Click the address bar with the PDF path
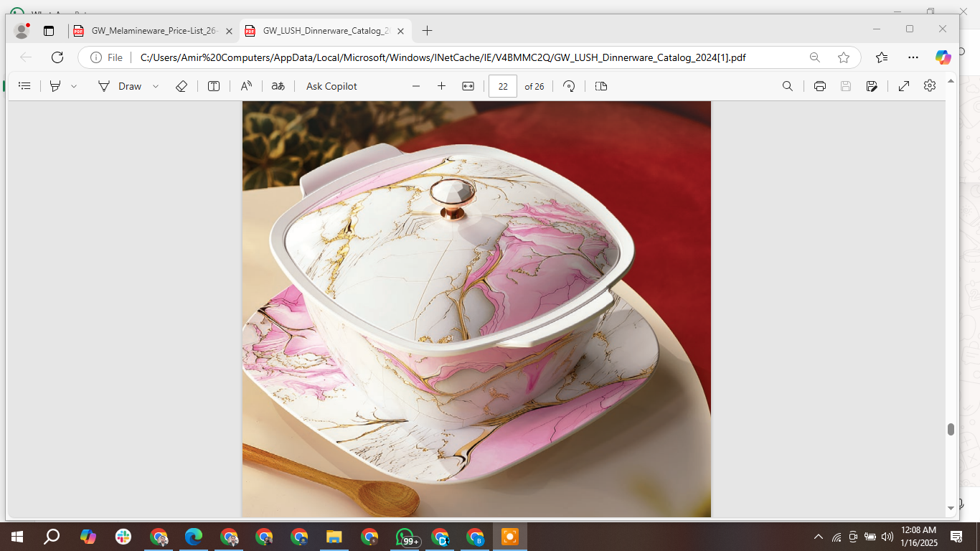Viewport: 980px width, 551px height. (443, 57)
